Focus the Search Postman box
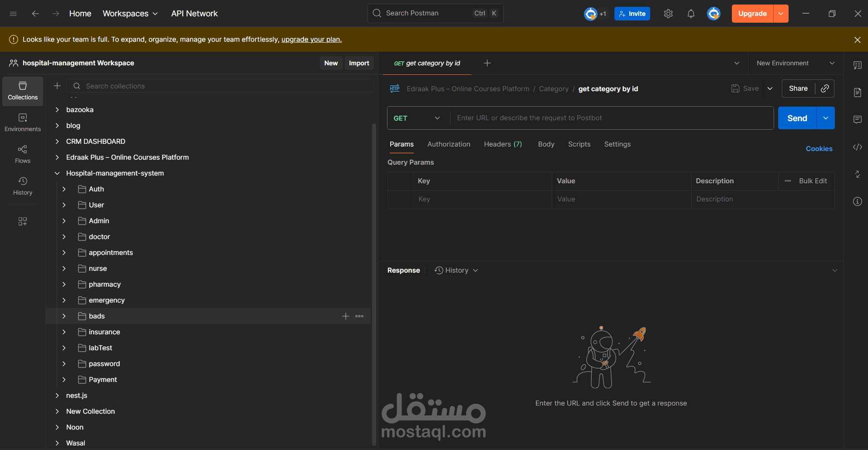868x450 pixels. 435,13
